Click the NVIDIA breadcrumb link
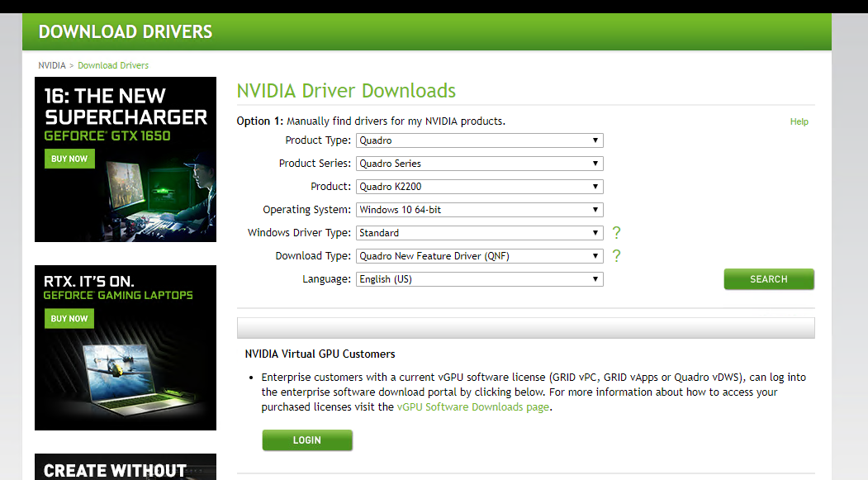 (51, 65)
